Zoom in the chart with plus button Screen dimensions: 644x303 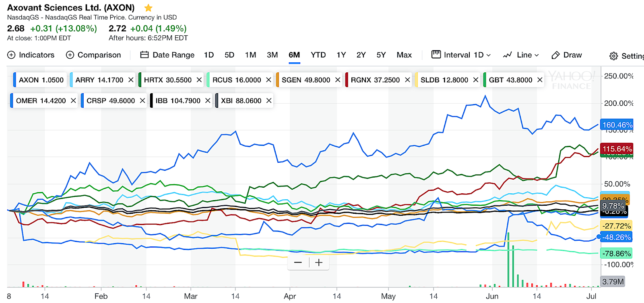pyautogui.click(x=319, y=262)
